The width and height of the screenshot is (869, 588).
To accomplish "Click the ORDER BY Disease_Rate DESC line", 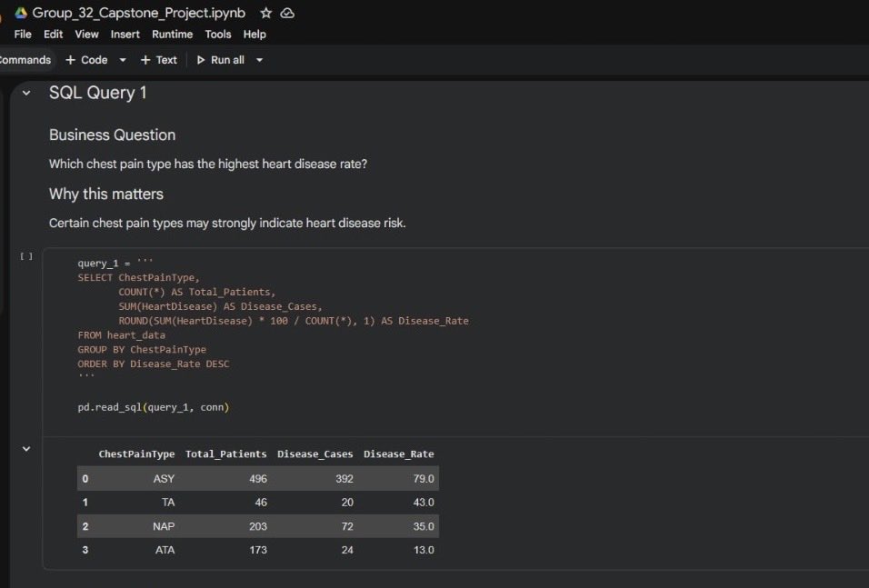I will [x=154, y=364].
